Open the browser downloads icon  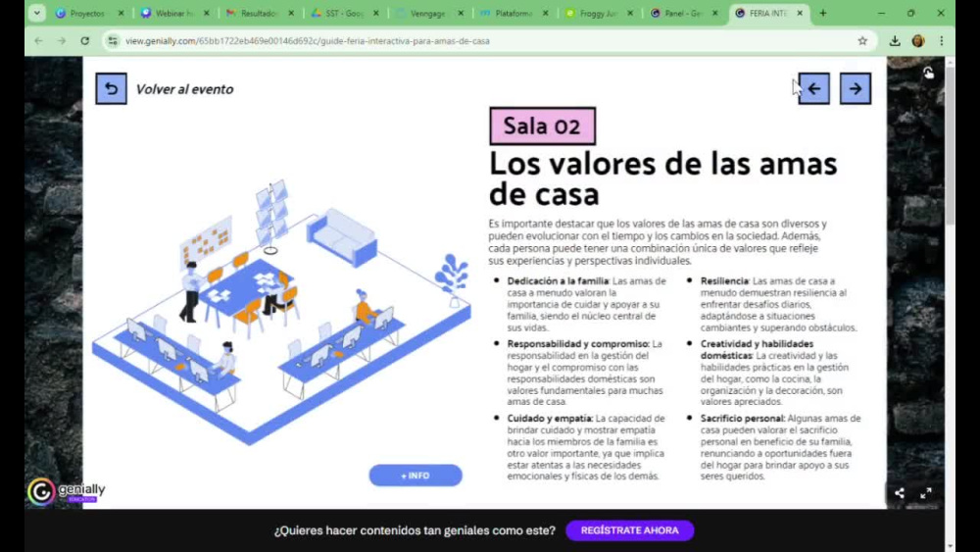pos(895,41)
